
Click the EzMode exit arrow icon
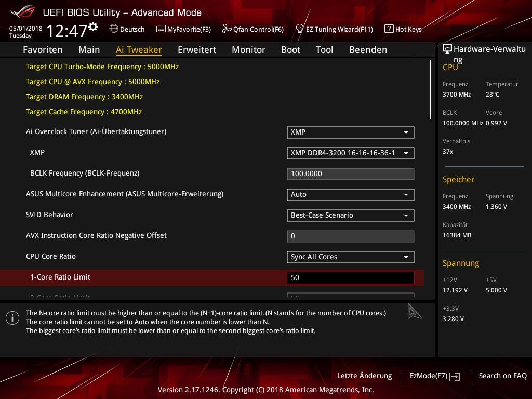coord(454,376)
